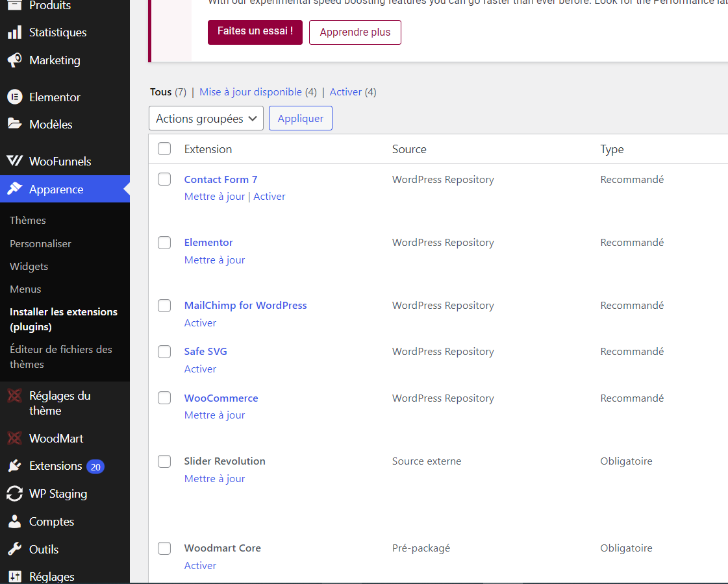Image resolution: width=728 pixels, height=584 pixels.
Task: Click the WP Staging sync icon
Action: [x=14, y=494]
